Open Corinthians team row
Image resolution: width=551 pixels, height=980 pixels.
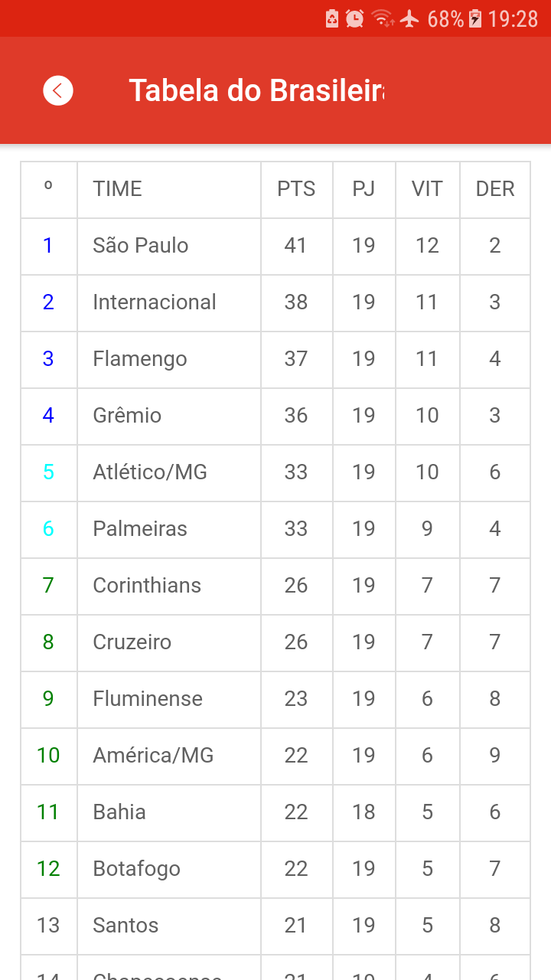[x=275, y=586]
